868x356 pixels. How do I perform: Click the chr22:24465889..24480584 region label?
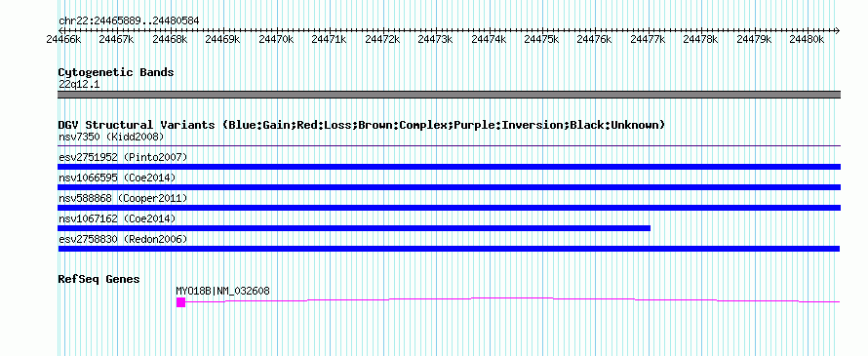(129, 21)
